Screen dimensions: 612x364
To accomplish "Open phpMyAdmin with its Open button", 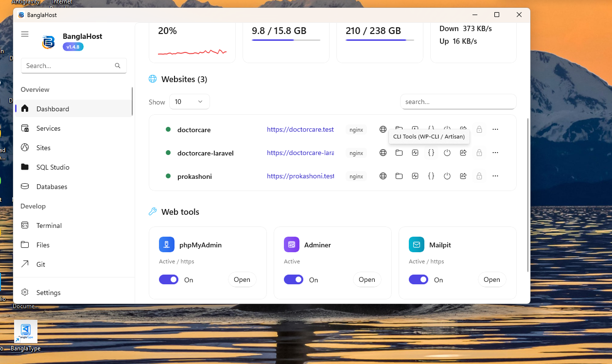I will point(242,279).
